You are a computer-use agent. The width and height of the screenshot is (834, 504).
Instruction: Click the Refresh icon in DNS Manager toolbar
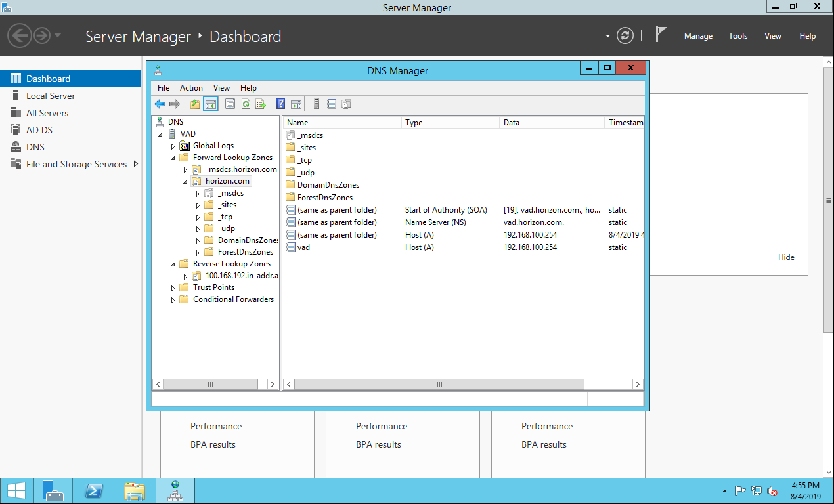(246, 104)
